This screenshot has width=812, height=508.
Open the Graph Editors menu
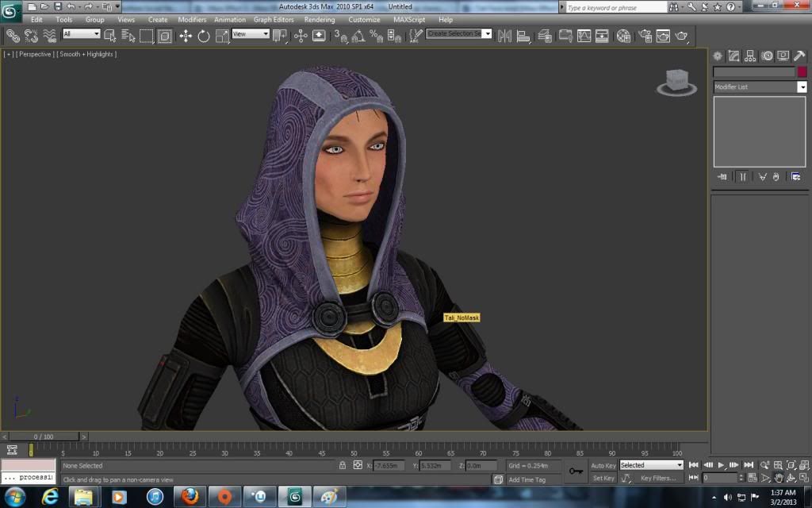click(274, 19)
